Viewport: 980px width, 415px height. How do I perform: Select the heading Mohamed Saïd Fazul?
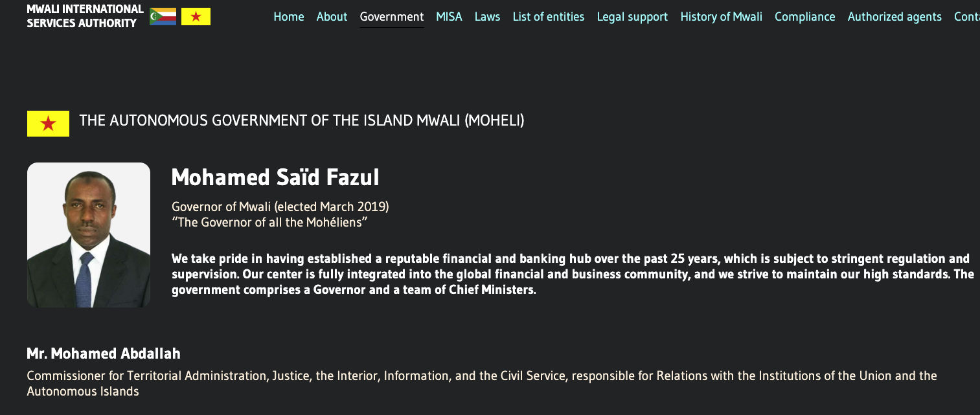click(x=275, y=177)
